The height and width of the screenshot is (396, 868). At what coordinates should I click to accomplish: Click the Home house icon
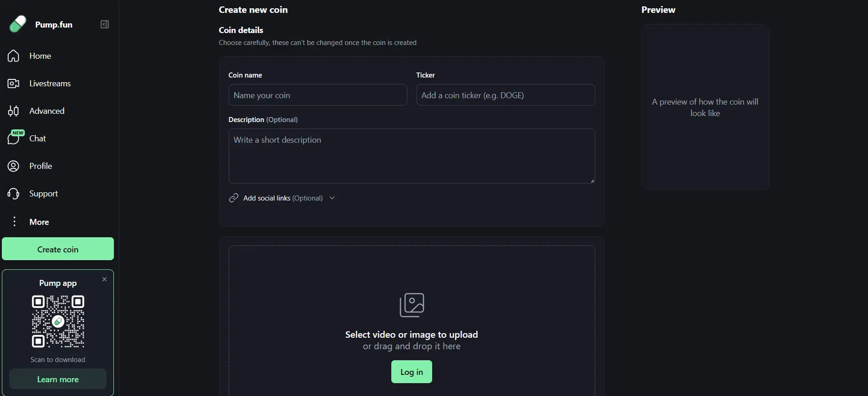tap(13, 56)
